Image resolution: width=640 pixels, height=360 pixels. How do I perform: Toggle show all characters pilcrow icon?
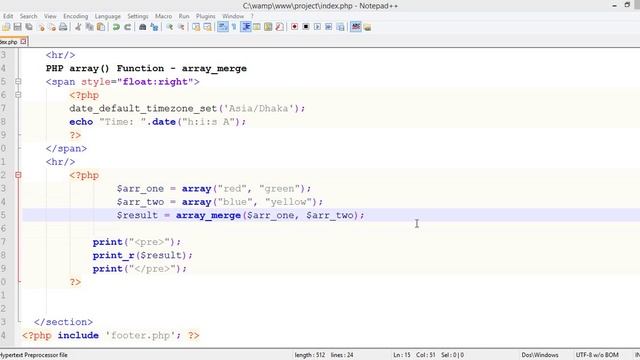click(234, 27)
